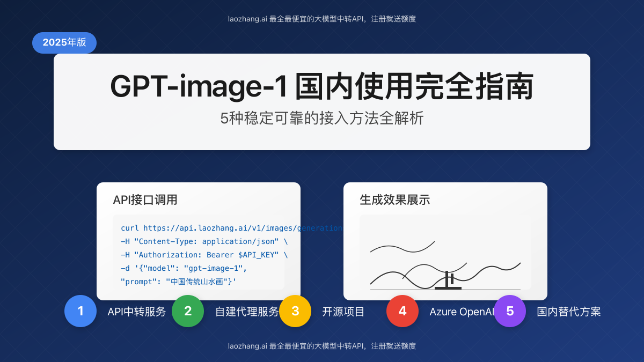The image size is (644, 362).
Task: Click the Authorization: Bearer $API_KEY code line
Action: [204, 255]
